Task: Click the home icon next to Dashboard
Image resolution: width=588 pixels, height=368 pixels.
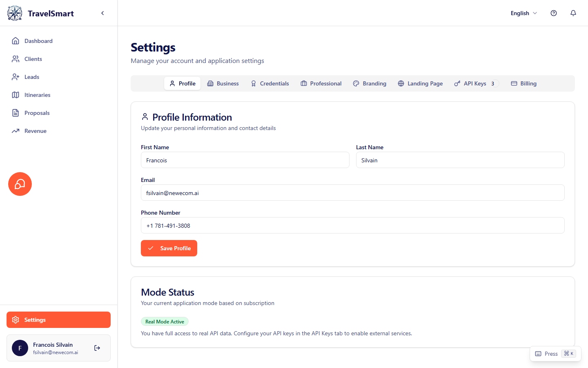Action: point(16,40)
